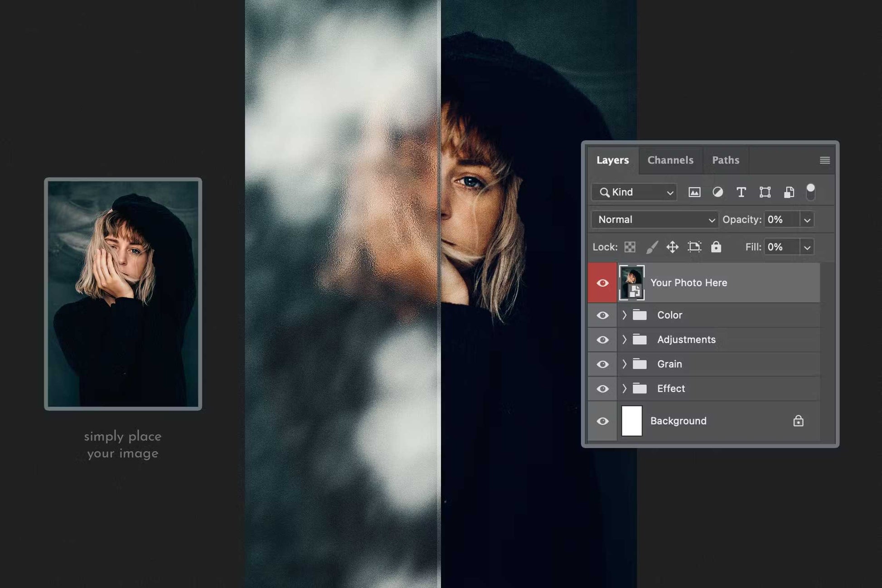This screenshot has height=588, width=882.
Task: Click the lock all padlock icon
Action: pyautogui.click(x=716, y=247)
